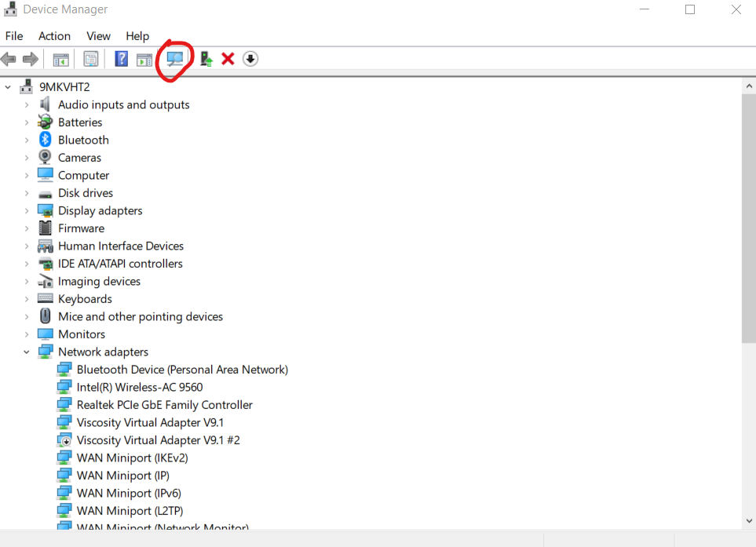The width and height of the screenshot is (756, 547).
Task: Click the scrollbar up arrow
Action: pos(749,86)
